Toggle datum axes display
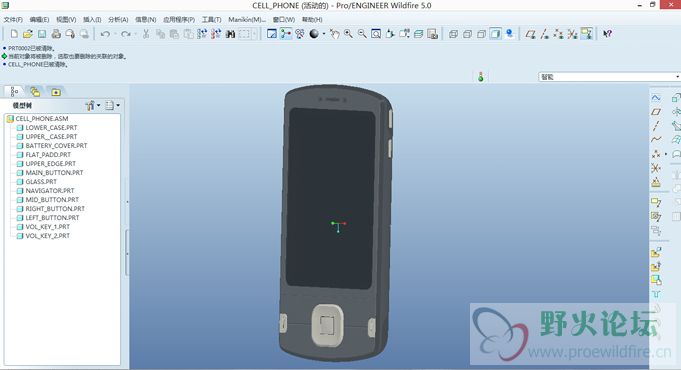Image resolution: width=681 pixels, height=370 pixels. (544, 34)
